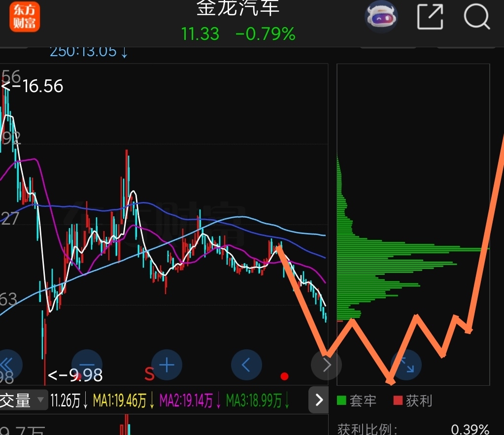Tap the stock title 金龙汽车
This screenshot has height=435, width=504.
[x=238, y=8]
